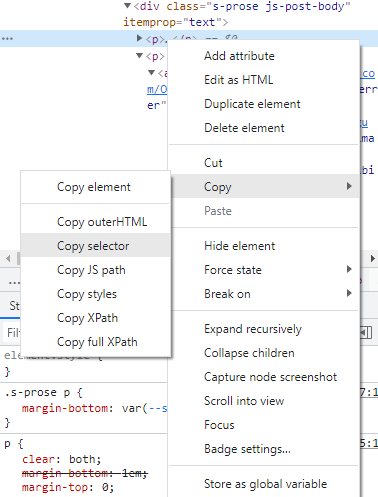Click Capture node screenshot
378x497 pixels.
click(x=270, y=377)
